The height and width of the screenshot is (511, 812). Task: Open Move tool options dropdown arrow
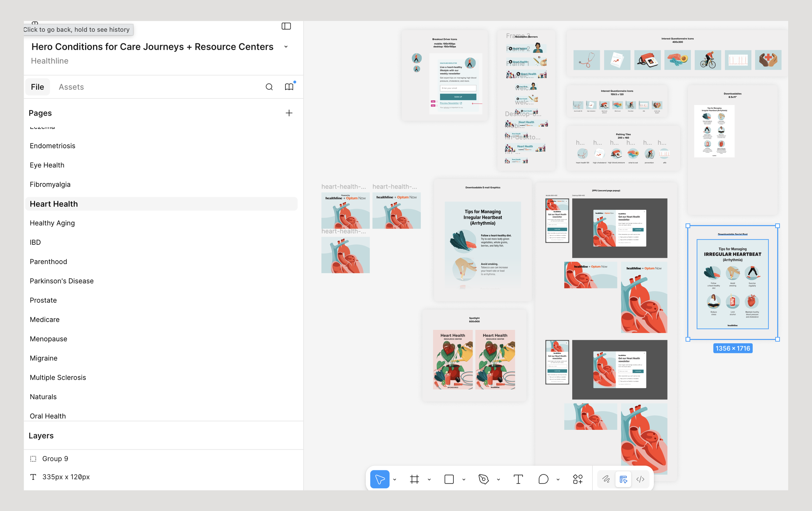[395, 479]
